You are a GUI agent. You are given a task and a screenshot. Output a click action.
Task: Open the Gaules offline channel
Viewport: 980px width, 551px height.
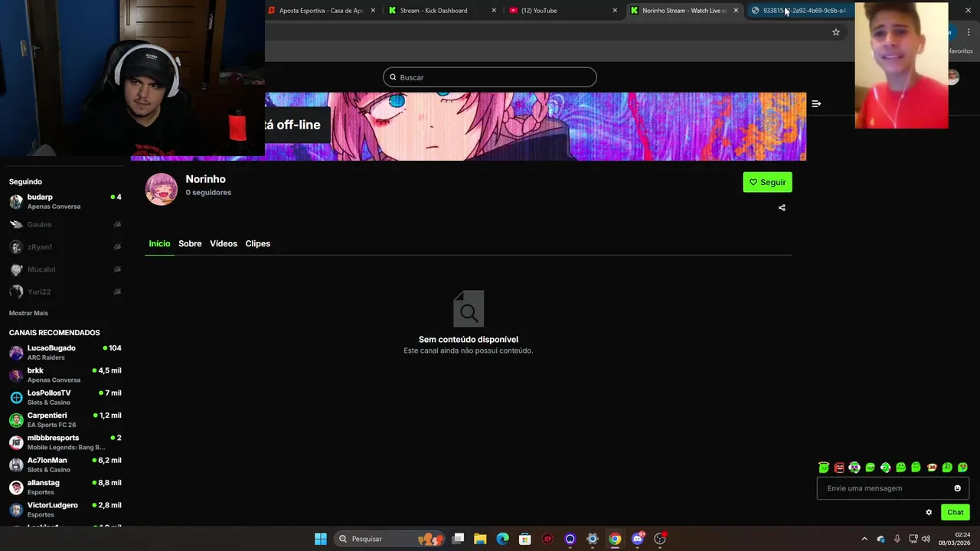click(x=65, y=224)
